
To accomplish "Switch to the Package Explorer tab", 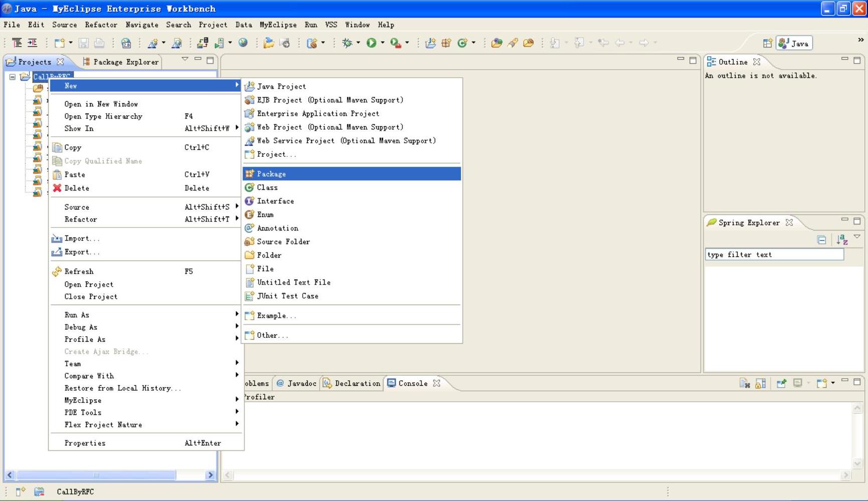I will (120, 62).
